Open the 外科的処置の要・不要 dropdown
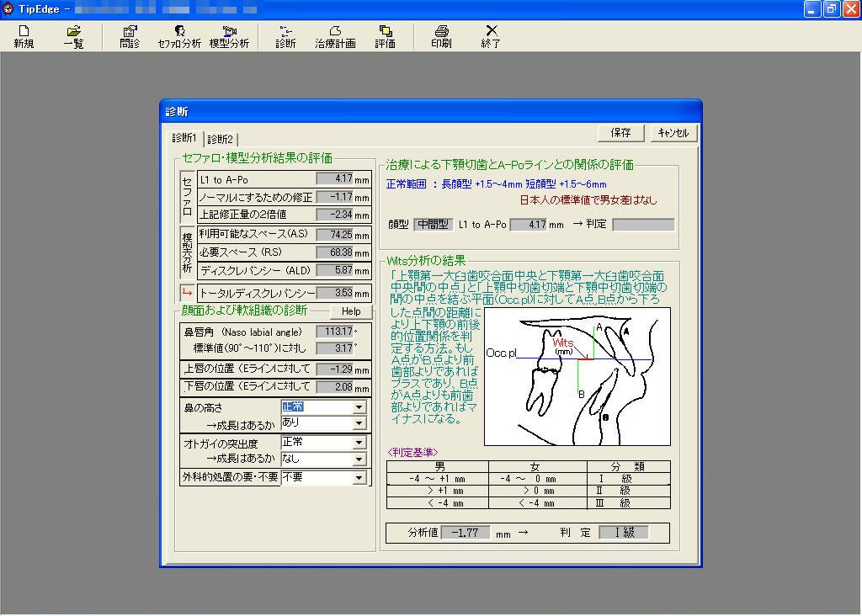 click(359, 478)
